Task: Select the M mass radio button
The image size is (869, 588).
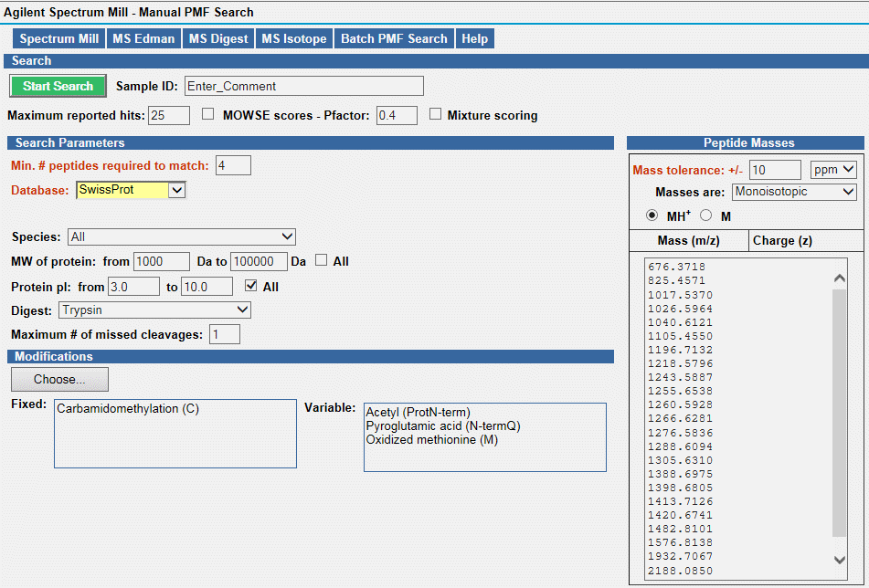Action: point(706,215)
